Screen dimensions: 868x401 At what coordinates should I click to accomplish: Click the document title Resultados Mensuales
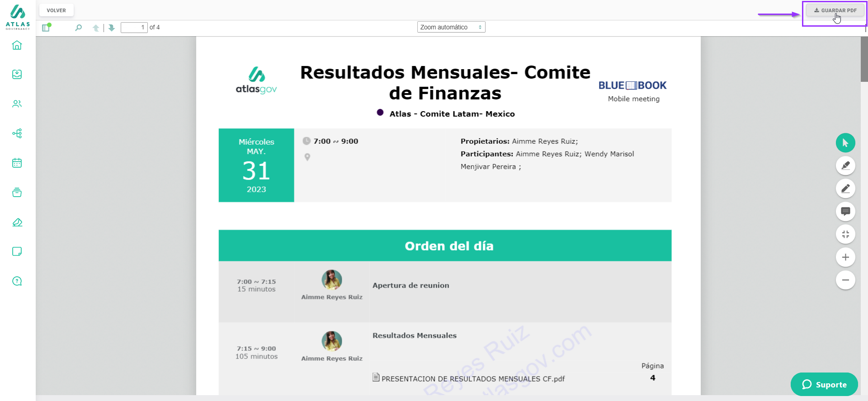(445, 83)
